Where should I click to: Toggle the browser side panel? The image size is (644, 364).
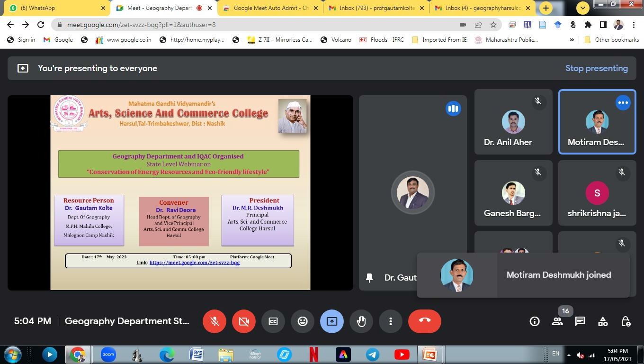[x=603, y=25]
